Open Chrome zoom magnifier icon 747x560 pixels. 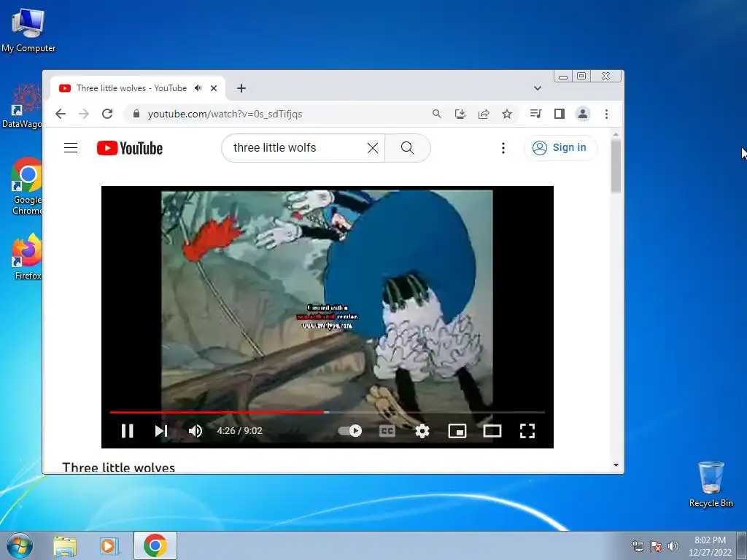436,114
